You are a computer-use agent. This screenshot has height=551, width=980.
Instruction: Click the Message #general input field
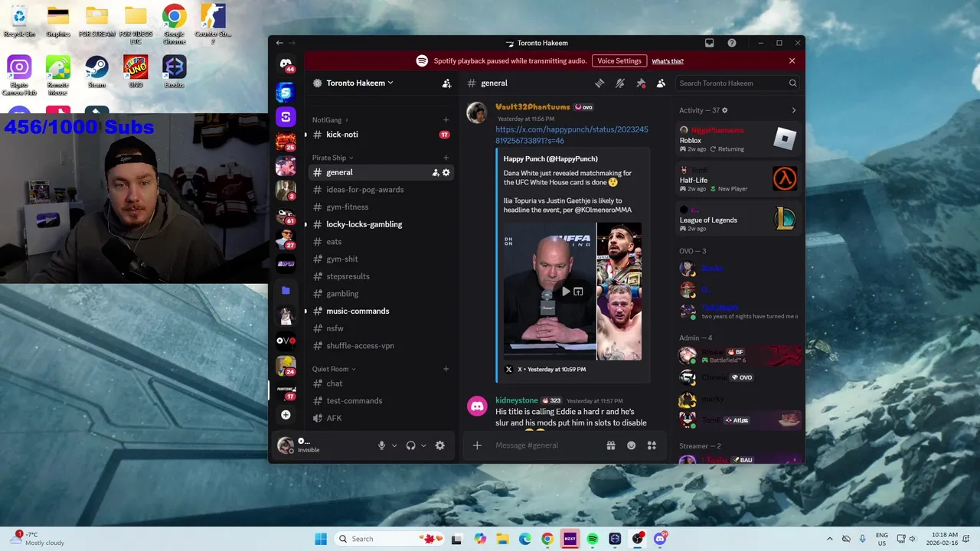click(x=545, y=445)
